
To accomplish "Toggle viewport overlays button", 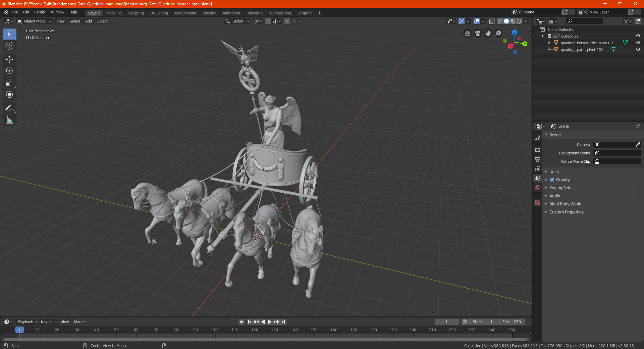I will point(477,21).
